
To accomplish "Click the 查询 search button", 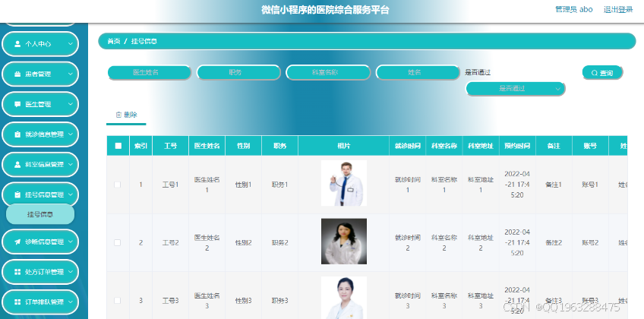I will click(602, 73).
